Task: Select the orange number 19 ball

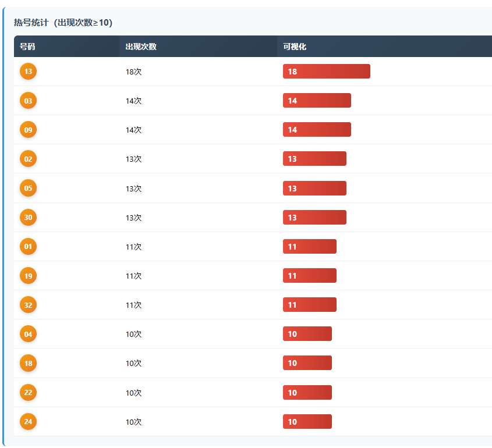Action: 28,276
